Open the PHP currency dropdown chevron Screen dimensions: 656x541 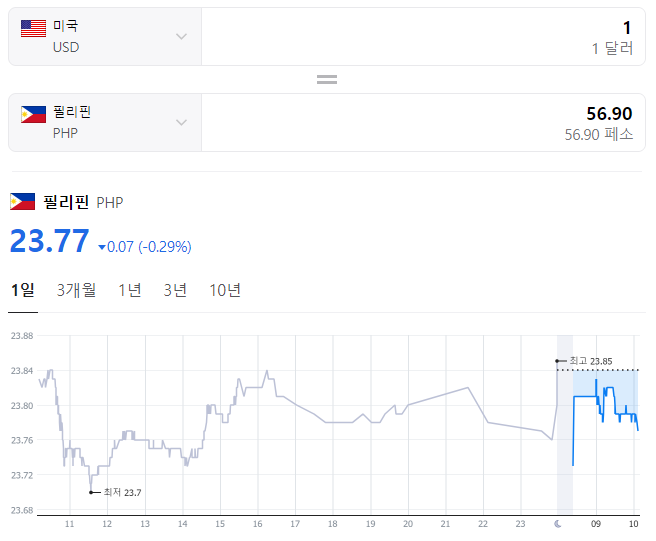click(x=181, y=123)
